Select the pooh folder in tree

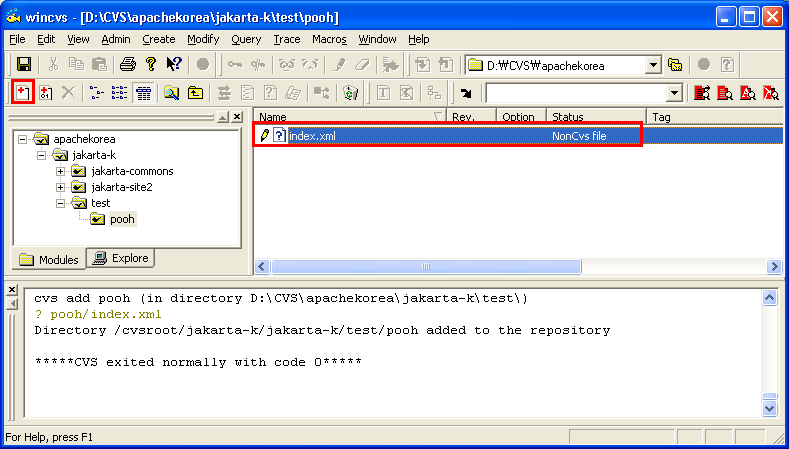(121, 219)
